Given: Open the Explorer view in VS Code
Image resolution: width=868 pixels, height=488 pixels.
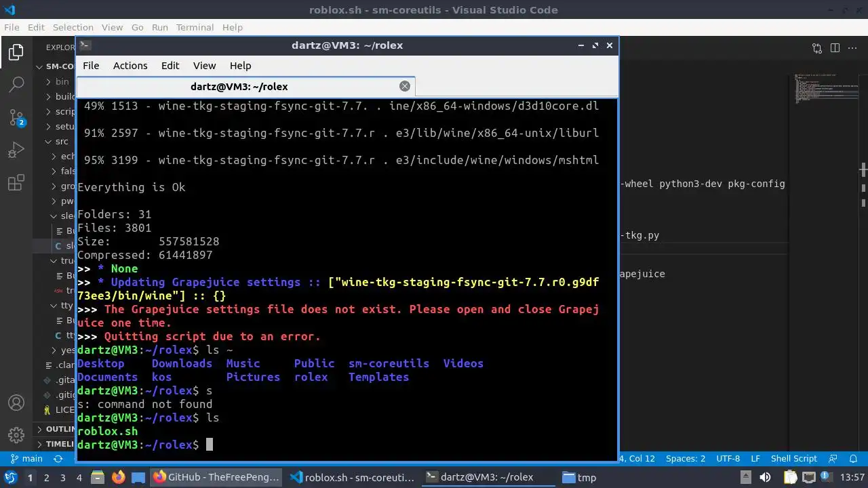Looking at the screenshot, I should [x=16, y=52].
